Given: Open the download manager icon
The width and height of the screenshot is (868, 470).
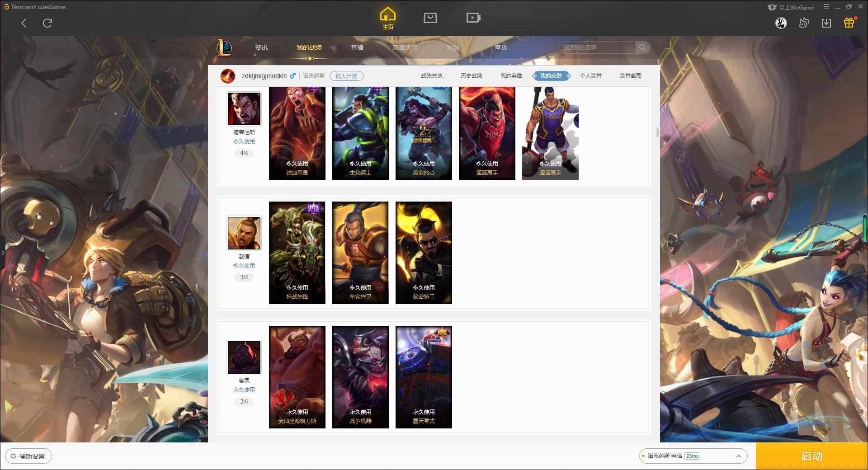Looking at the screenshot, I should pos(826,23).
